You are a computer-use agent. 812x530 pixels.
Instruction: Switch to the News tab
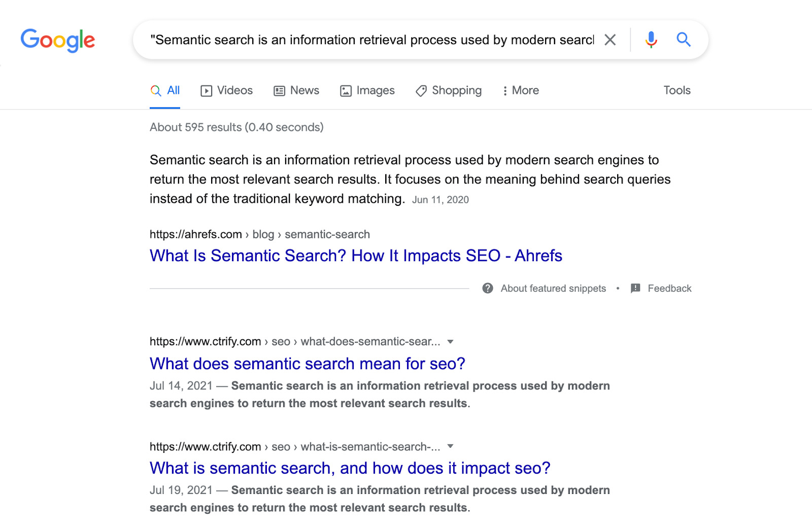click(x=297, y=91)
